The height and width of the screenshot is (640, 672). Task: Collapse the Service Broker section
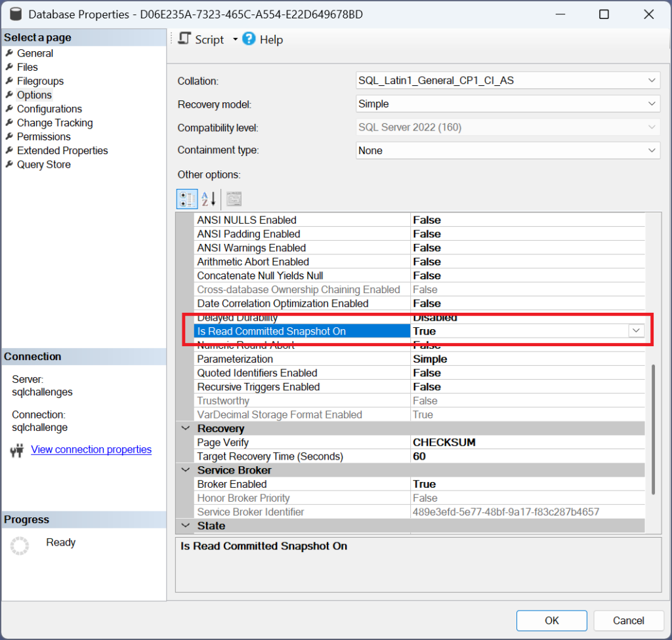[x=184, y=470]
